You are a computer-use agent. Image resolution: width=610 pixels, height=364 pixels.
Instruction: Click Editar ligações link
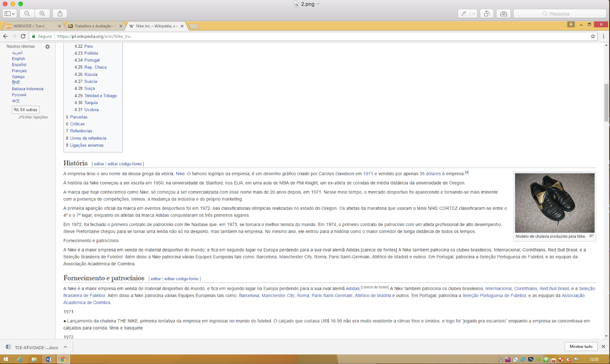click(x=35, y=117)
